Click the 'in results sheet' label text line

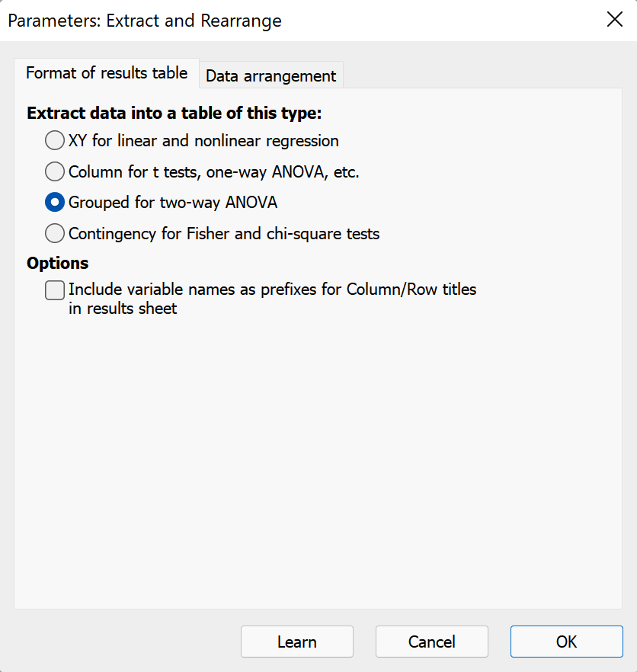pos(123,309)
